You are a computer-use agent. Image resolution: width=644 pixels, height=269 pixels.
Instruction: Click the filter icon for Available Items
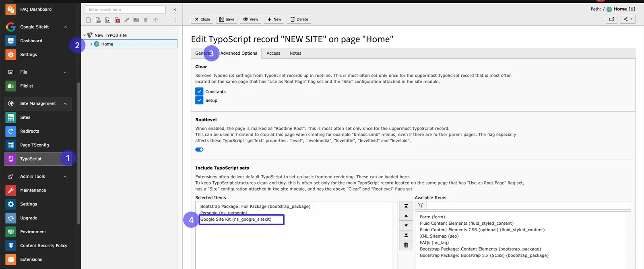(421, 205)
